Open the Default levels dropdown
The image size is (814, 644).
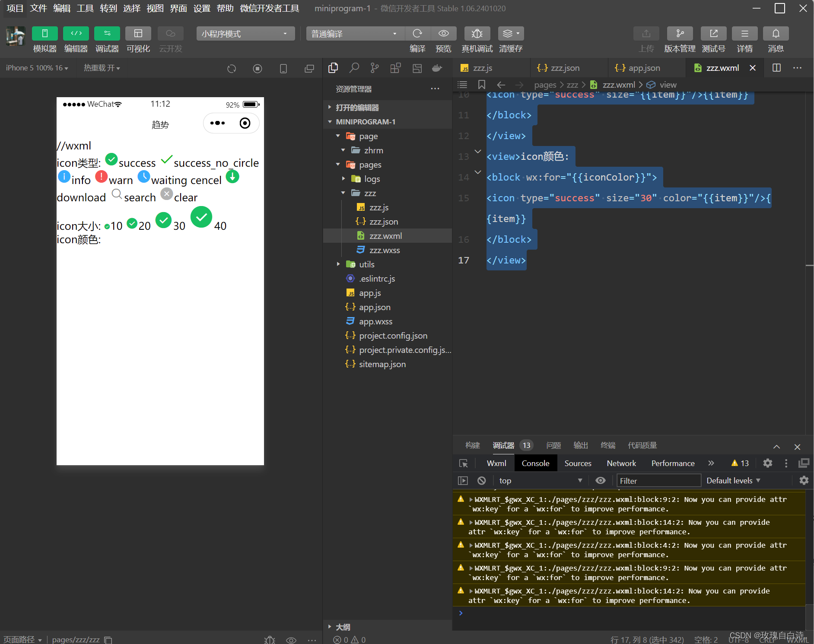point(733,481)
